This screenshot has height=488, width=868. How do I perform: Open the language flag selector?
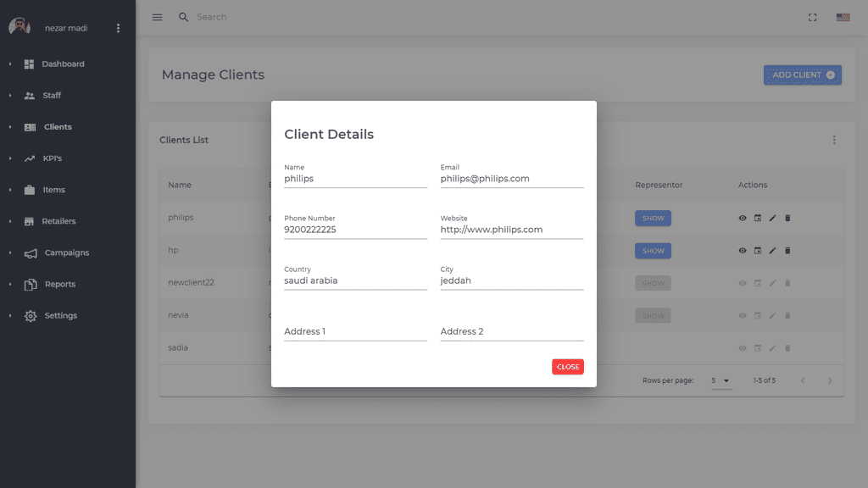pos(843,17)
